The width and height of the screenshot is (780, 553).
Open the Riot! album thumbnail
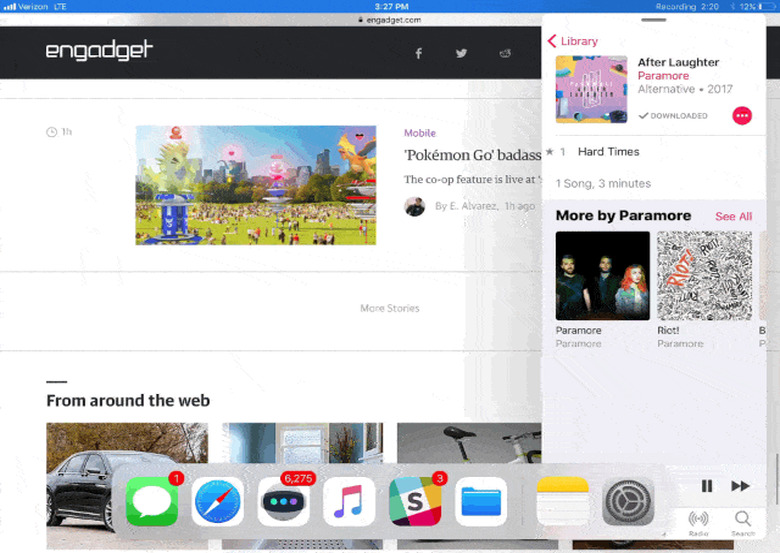[704, 276]
